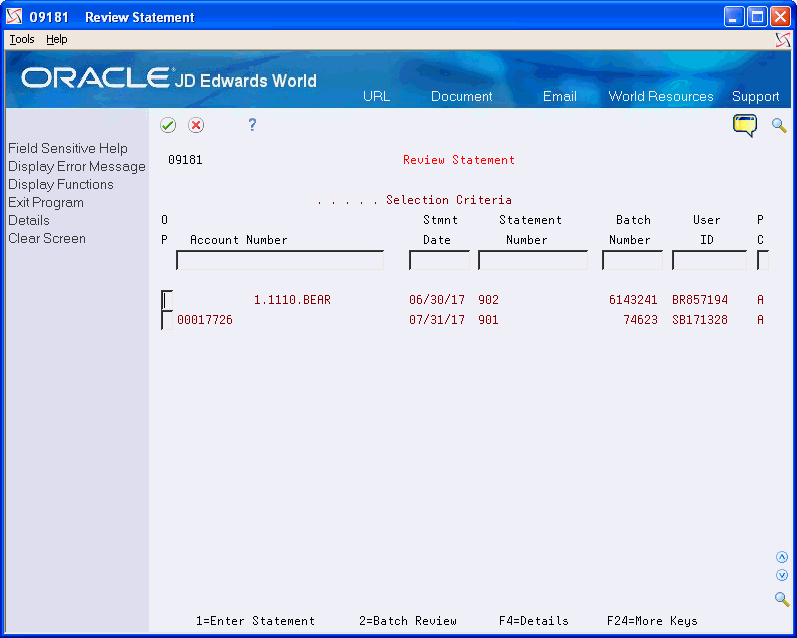Click user ID BR857194
This screenshot has width=797, height=638.
pyautogui.click(x=700, y=300)
